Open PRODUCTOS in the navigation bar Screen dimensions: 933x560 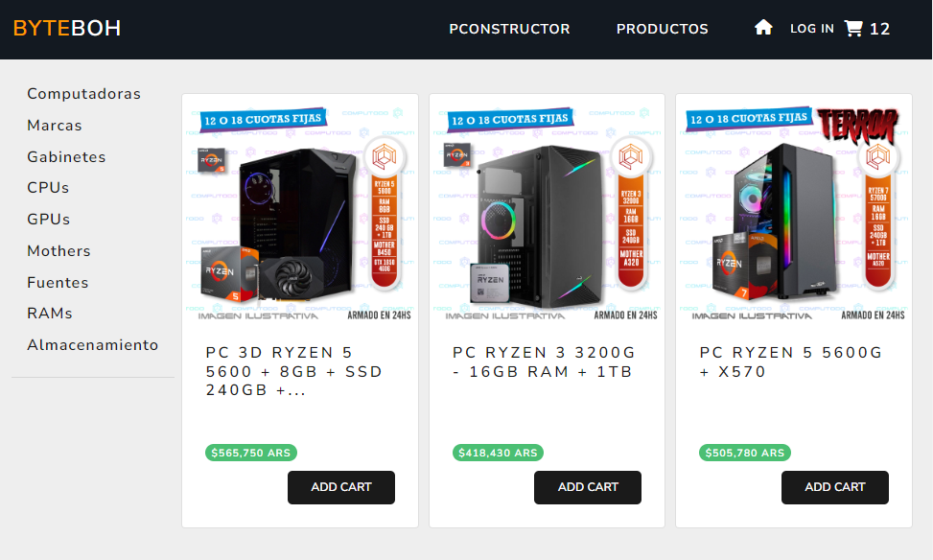coord(663,29)
